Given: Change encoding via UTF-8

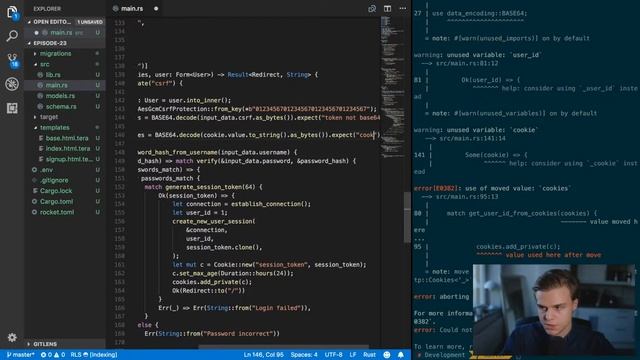Looking at the screenshot, I should (333, 355).
